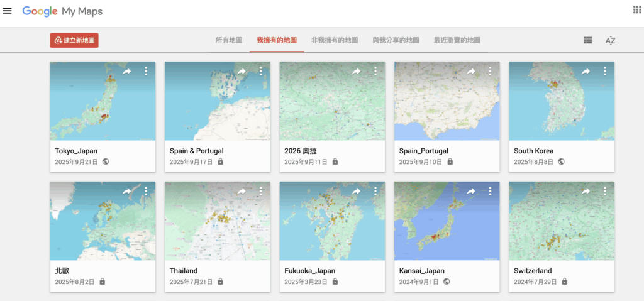Click the 建立新地圖 button
644x301 pixels.
tap(74, 40)
